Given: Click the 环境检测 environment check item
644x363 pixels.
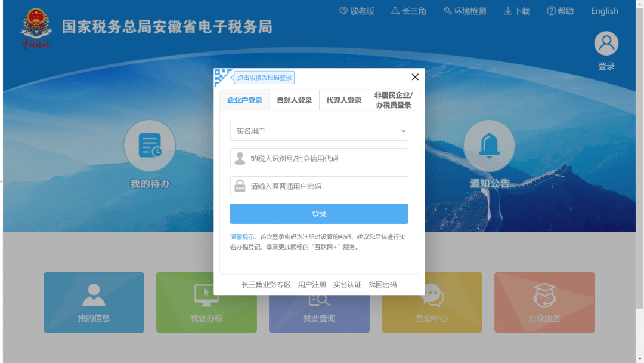Looking at the screenshot, I should [x=465, y=11].
